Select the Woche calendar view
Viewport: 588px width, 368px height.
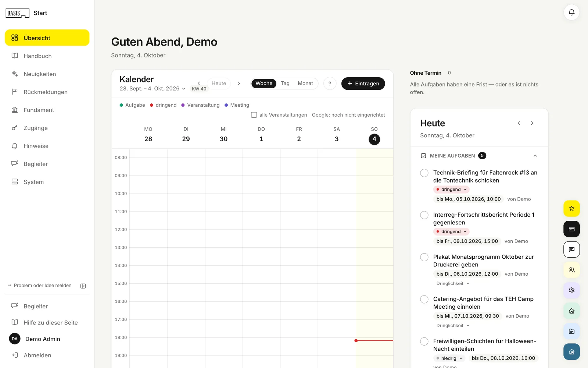264,84
